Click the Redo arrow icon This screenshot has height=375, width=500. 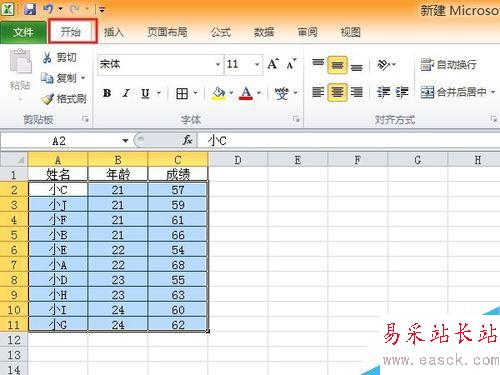(75, 9)
